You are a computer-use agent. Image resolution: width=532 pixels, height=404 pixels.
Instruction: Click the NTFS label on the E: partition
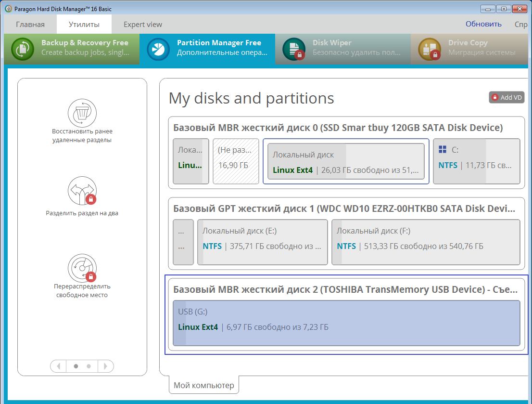coord(212,246)
